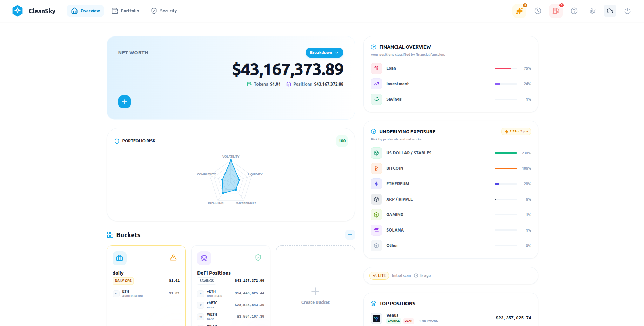Click the Portfolio Risk shield icon

[116, 141]
